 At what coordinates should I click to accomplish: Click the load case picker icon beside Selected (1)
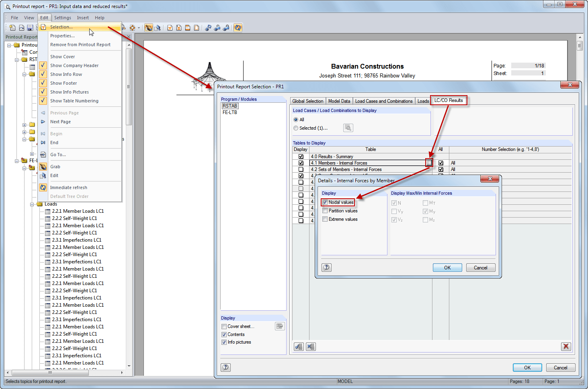pos(348,128)
